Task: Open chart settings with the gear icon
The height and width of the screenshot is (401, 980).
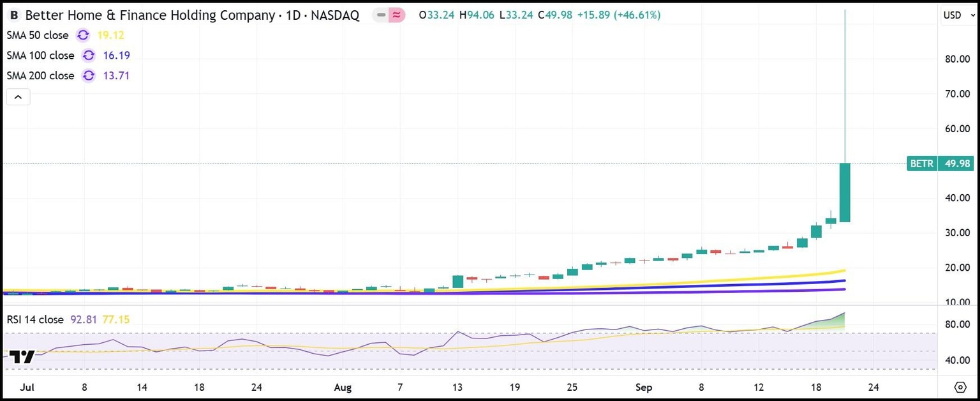Action: tap(961, 387)
